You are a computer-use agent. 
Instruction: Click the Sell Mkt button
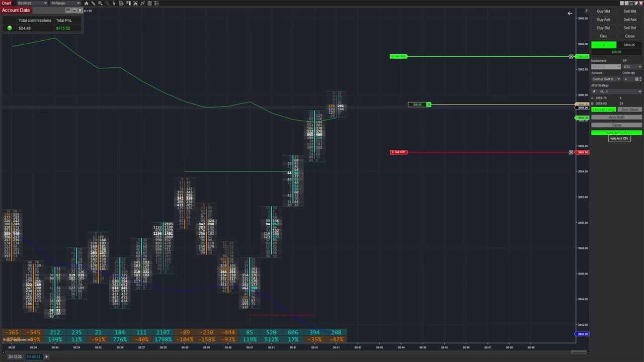click(x=629, y=11)
